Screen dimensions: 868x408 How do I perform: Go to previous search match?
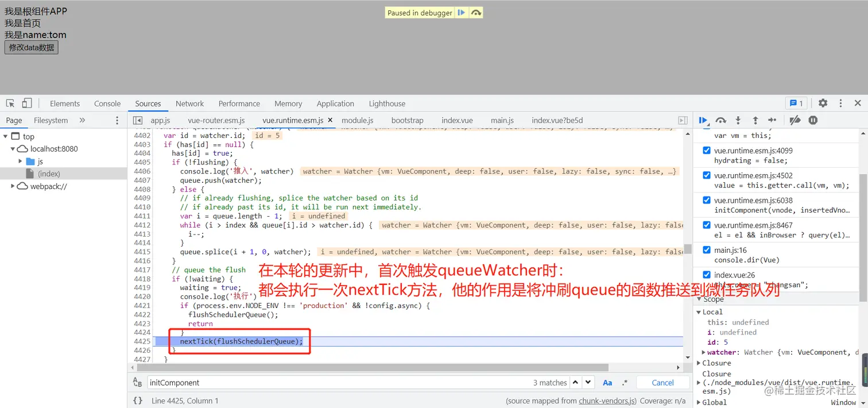[x=575, y=383]
